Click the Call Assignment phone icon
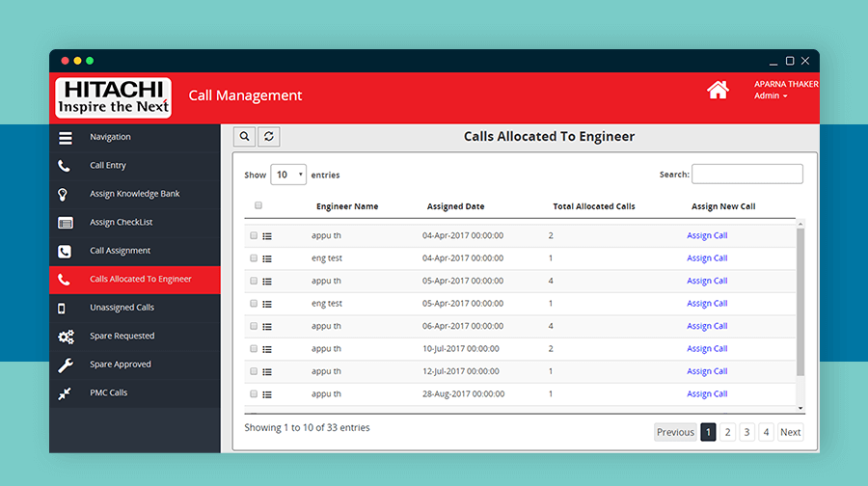Viewport: 868px width, 486px height. (65, 252)
